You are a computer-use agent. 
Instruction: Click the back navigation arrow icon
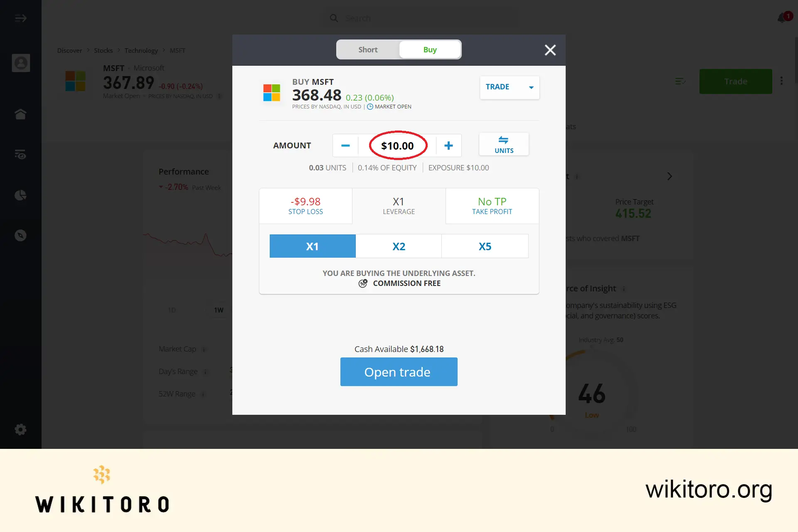(x=21, y=18)
